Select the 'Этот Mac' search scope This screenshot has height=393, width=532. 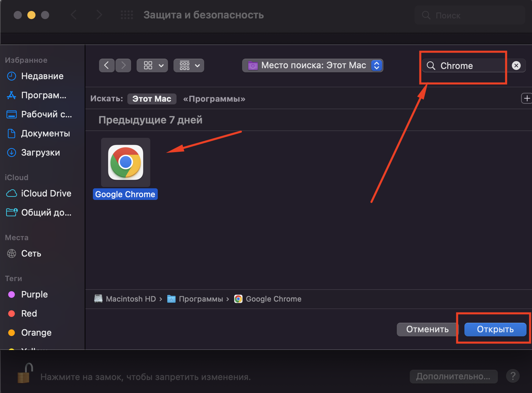tap(152, 99)
